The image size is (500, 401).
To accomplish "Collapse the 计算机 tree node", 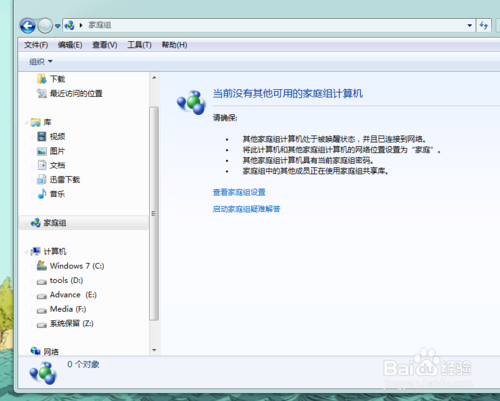I will point(26,252).
